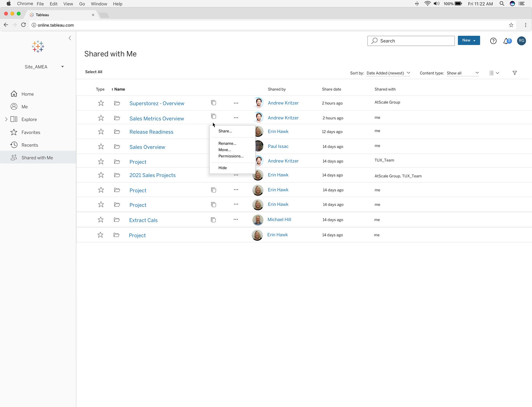Bookmark the page with star icon
The image size is (532, 407).
click(x=511, y=25)
